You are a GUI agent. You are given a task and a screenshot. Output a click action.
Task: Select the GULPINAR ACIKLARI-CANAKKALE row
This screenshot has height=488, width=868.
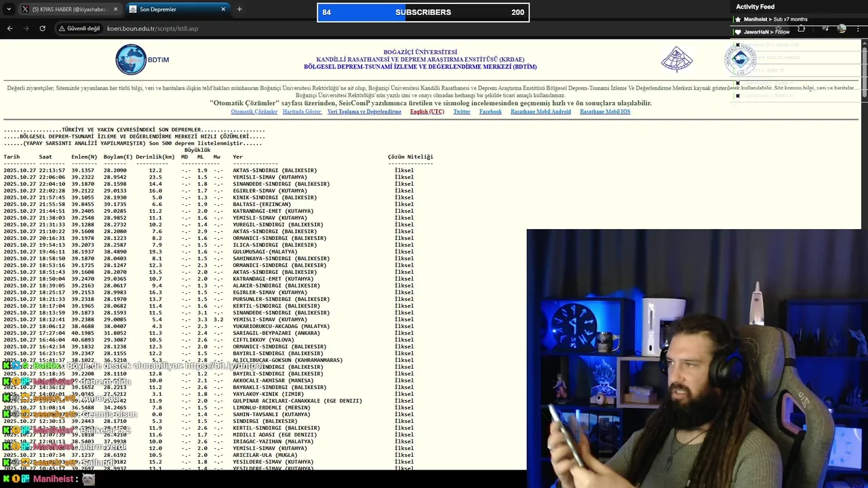tap(208, 401)
